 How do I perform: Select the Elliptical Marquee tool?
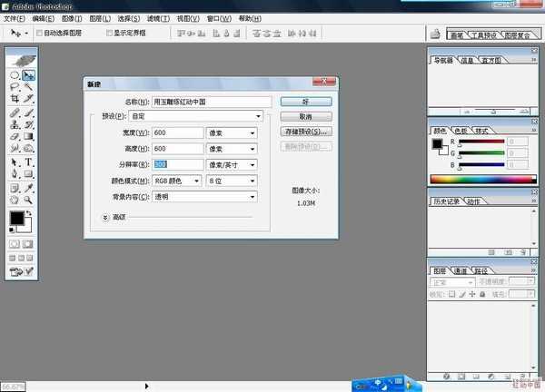click(15, 75)
